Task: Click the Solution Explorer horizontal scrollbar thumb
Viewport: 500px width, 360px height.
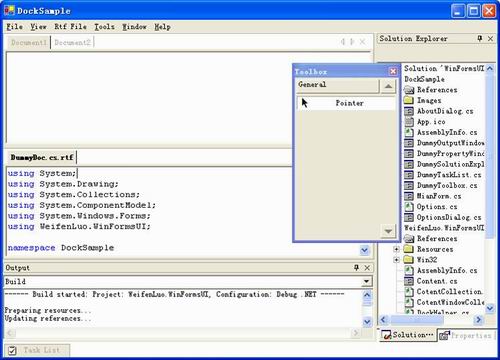Action: coord(417,320)
